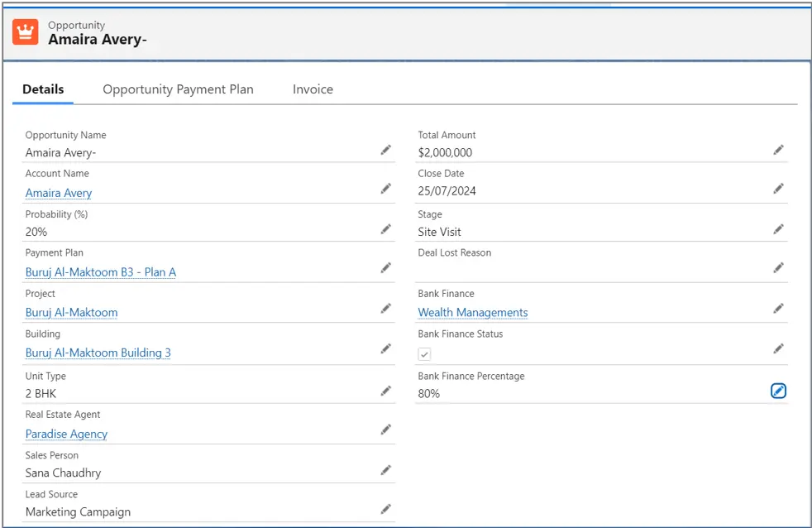Screen dimensions: 812x528
Task: Edit Lead Source with pencil icon
Action: [x=386, y=509]
